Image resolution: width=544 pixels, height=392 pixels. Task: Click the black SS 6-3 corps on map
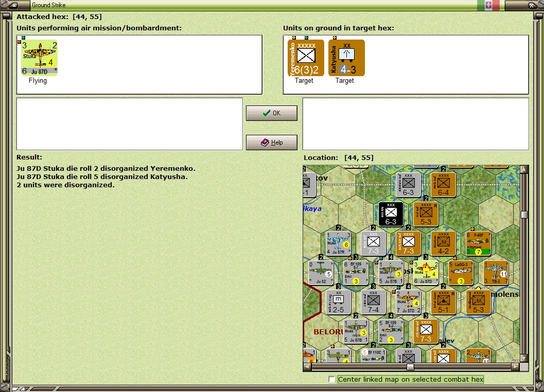[x=391, y=214]
